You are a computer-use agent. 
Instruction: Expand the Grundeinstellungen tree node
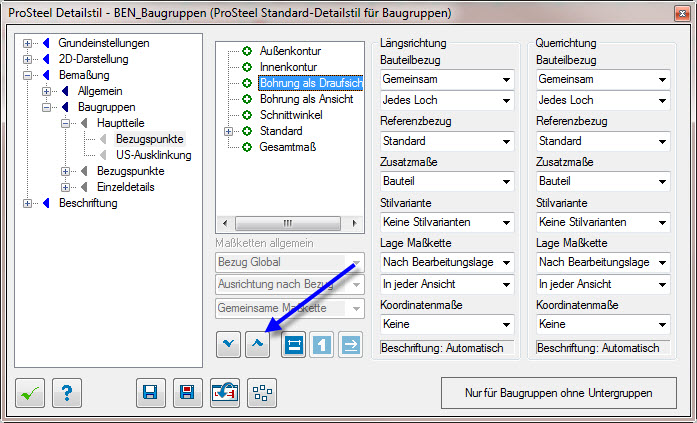pos(28,44)
